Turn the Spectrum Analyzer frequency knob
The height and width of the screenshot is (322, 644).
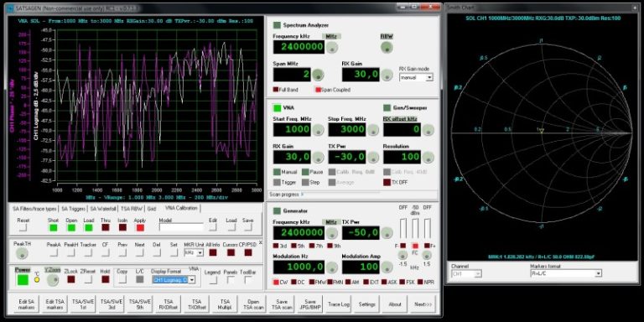pyautogui.click(x=332, y=48)
